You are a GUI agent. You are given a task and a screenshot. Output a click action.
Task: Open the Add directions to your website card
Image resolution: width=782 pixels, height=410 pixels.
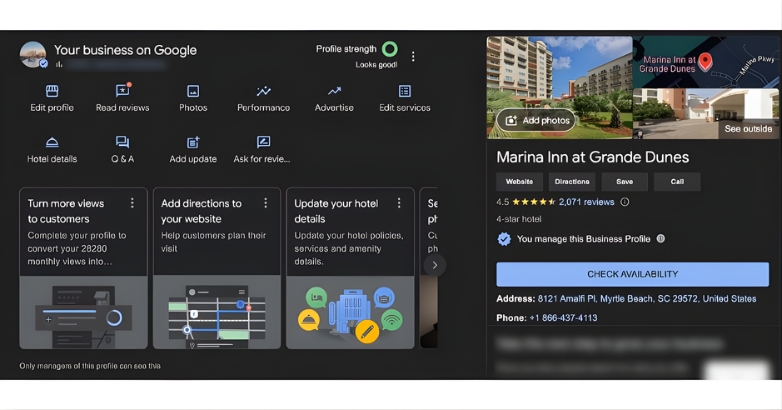coord(216,268)
